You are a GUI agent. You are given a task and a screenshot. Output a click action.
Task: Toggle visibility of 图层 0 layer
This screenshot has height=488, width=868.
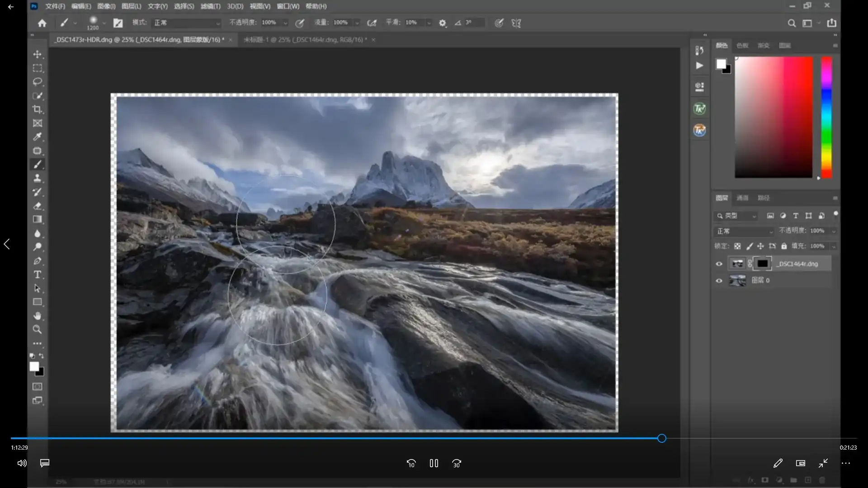click(719, 281)
